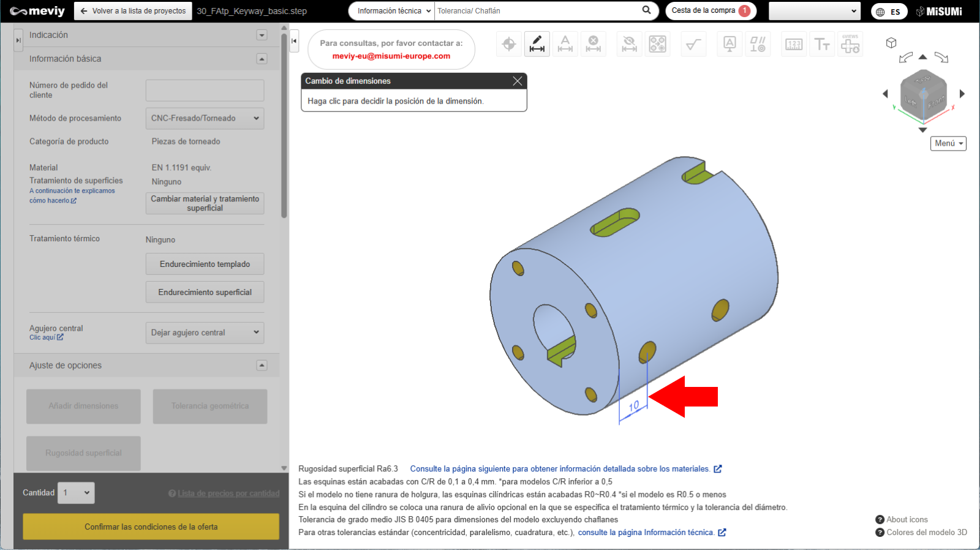980x551 pixels.
Task: Open the geometric tolerance symbols icon
Action: (x=758, y=44)
